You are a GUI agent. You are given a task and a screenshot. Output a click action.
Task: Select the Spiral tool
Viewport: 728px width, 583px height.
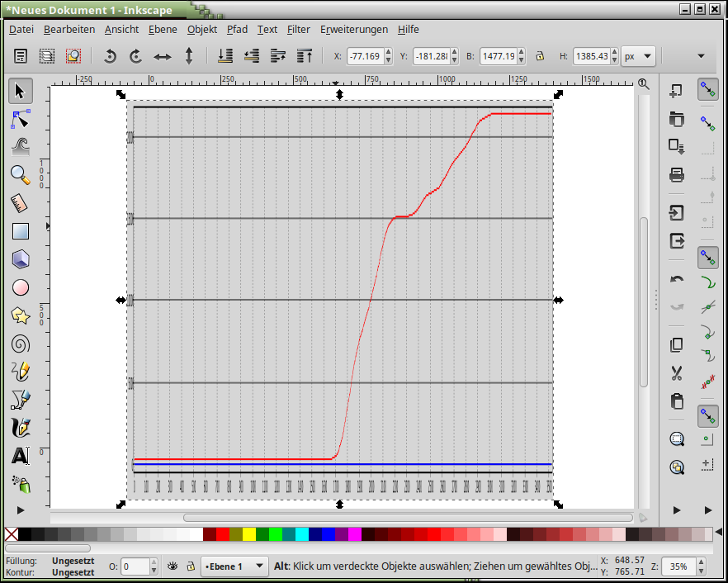(x=21, y=344)
